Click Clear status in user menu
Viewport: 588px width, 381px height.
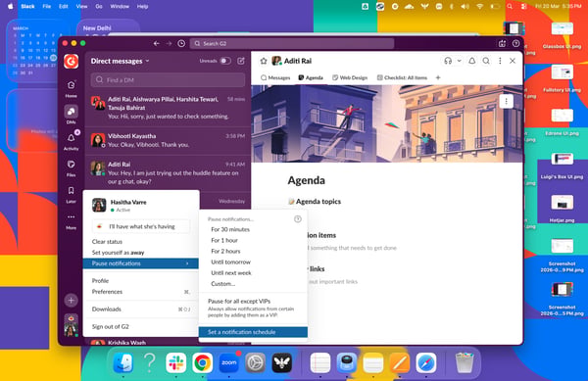click(x=107, y=242)
